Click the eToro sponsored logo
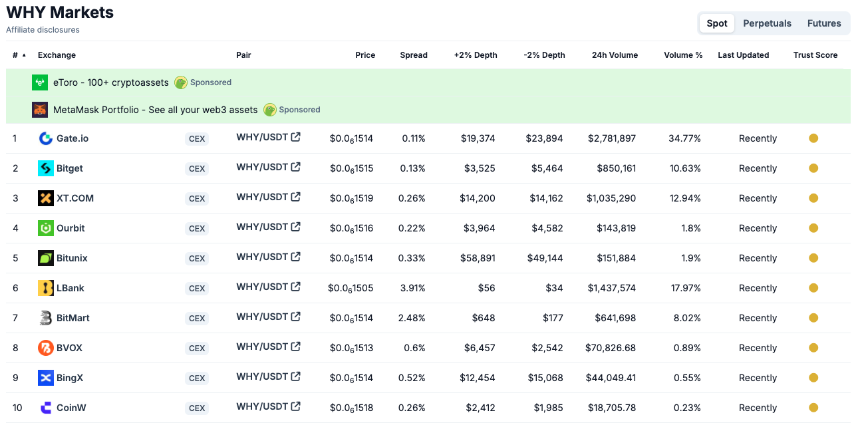The width and height of the screenshot is (860, 429). click(x=40, y=82)
